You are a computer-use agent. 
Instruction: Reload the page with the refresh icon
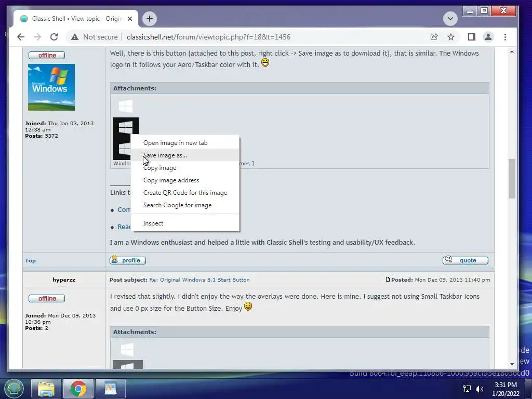(54, 37)
